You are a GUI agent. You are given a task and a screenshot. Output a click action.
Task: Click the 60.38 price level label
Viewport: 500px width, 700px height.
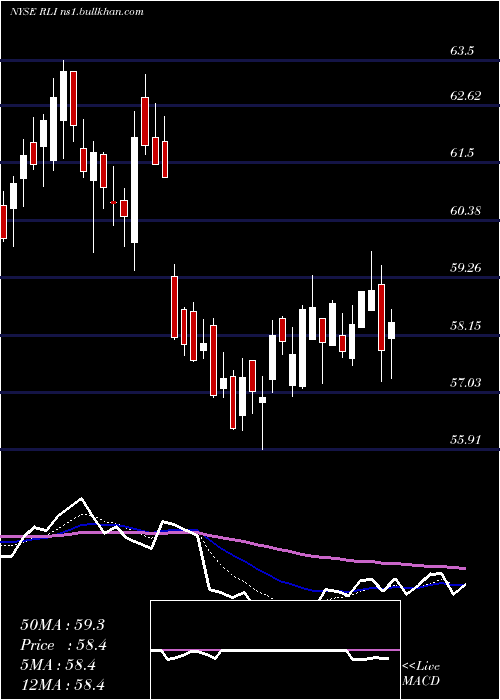[x=466, y=210]
